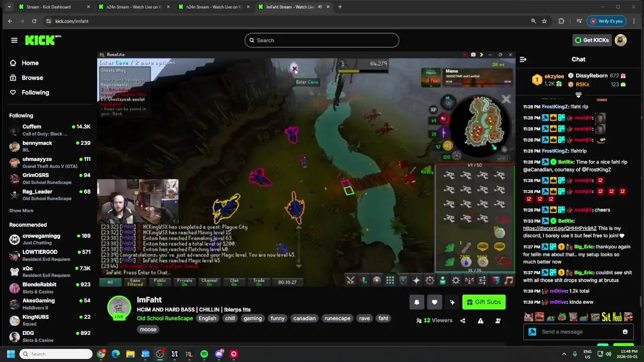Click the Get KICKs button
644x362 pixels.
pos(592,40)
